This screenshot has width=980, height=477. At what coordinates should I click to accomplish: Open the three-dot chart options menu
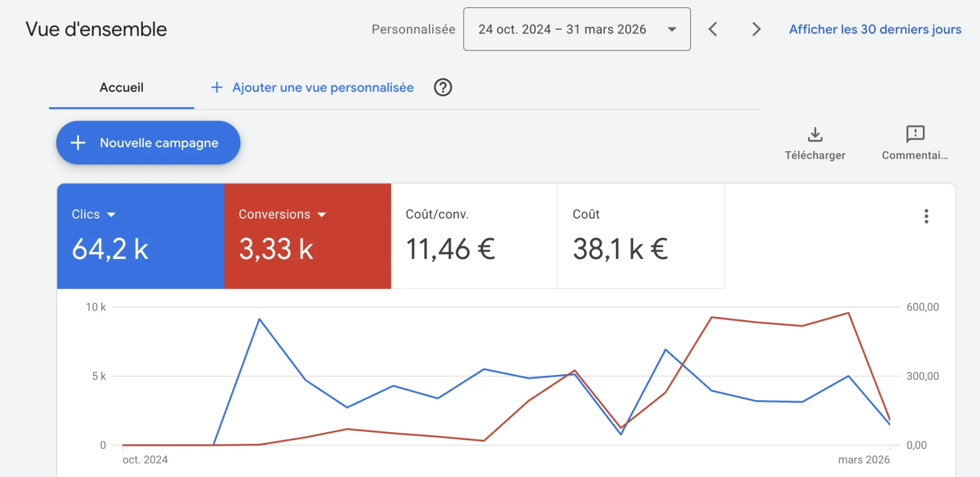[x=926, y=216]
